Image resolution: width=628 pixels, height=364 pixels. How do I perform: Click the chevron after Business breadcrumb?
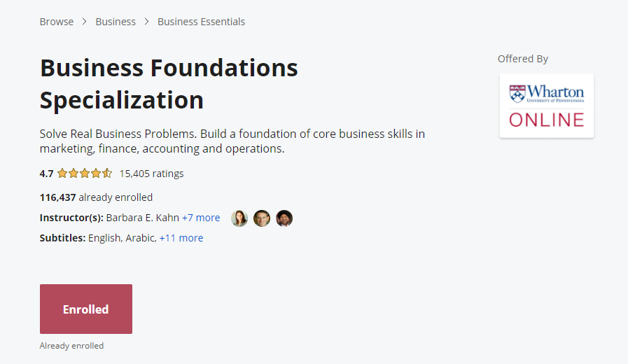146,22
